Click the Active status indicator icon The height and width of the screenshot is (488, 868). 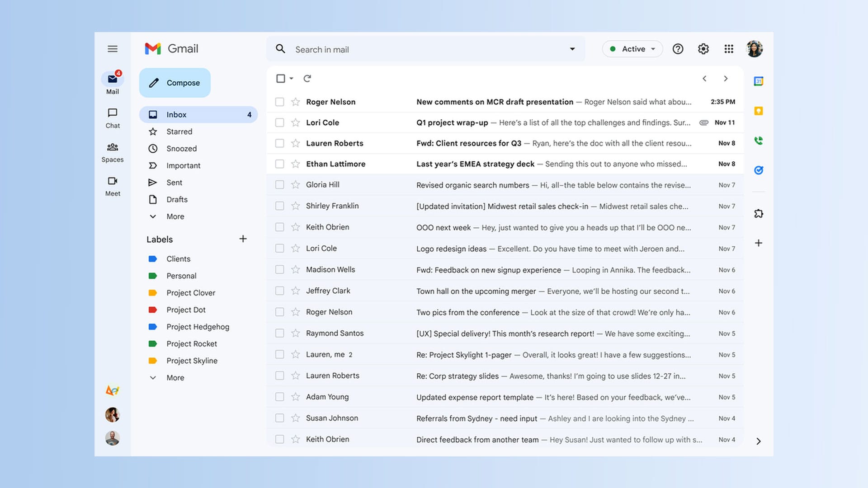click(x=614, y=48)
